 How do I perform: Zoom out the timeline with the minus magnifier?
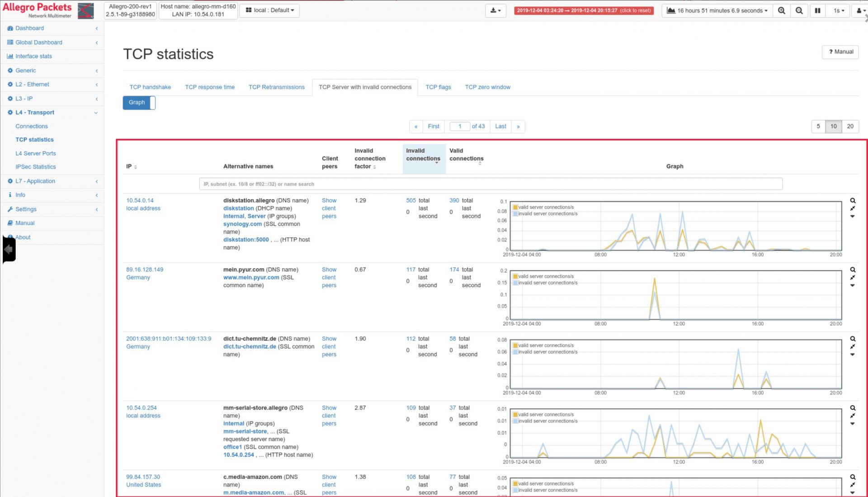coord(799,10)
